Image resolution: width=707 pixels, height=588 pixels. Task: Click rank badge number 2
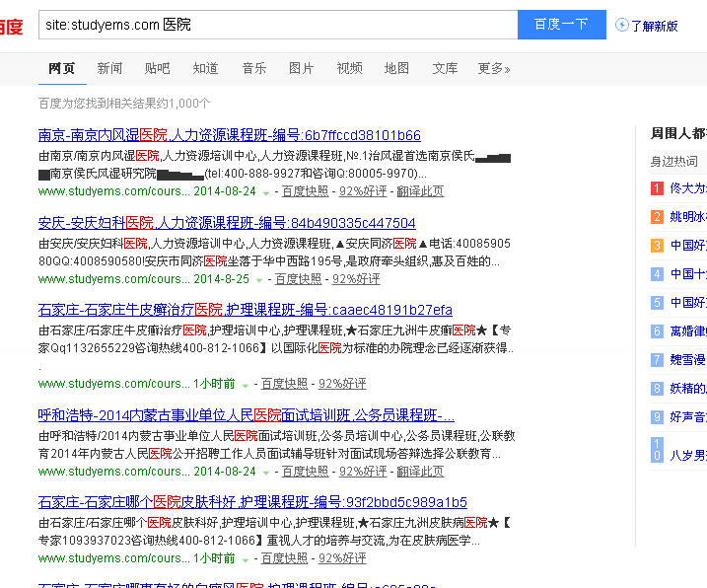[657, 217]
